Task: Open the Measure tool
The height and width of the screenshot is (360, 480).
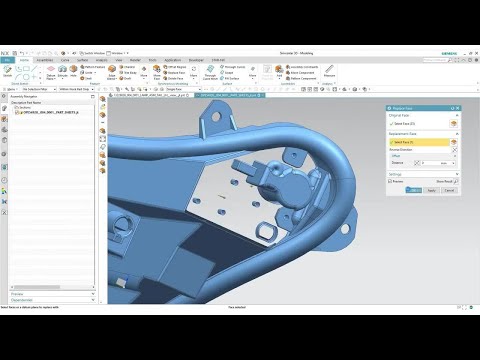Action: point(329,71)
